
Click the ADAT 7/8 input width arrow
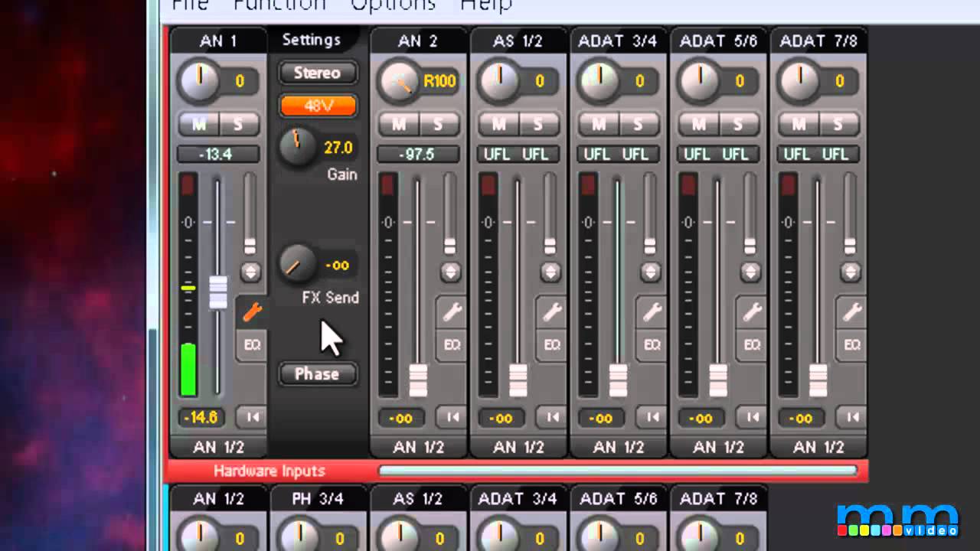tap(852, 417)
